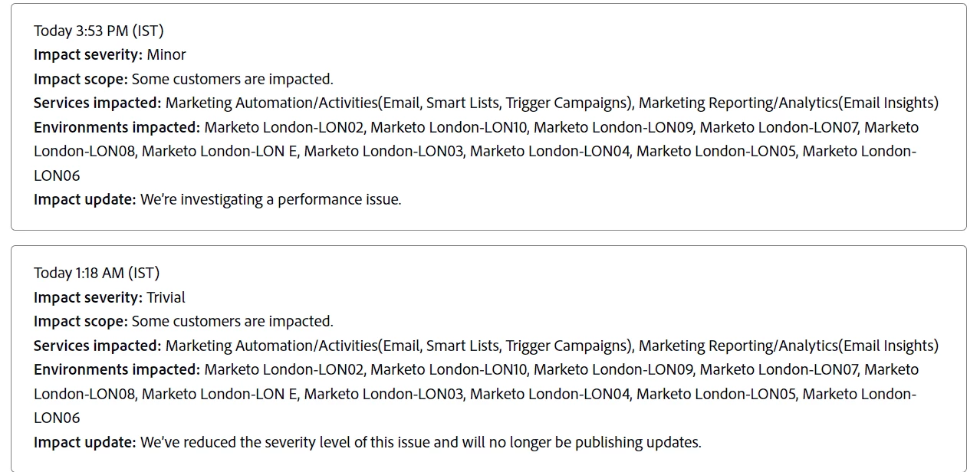
Task: Select the Impact severity: Trivial line
Action: [110, 297]
